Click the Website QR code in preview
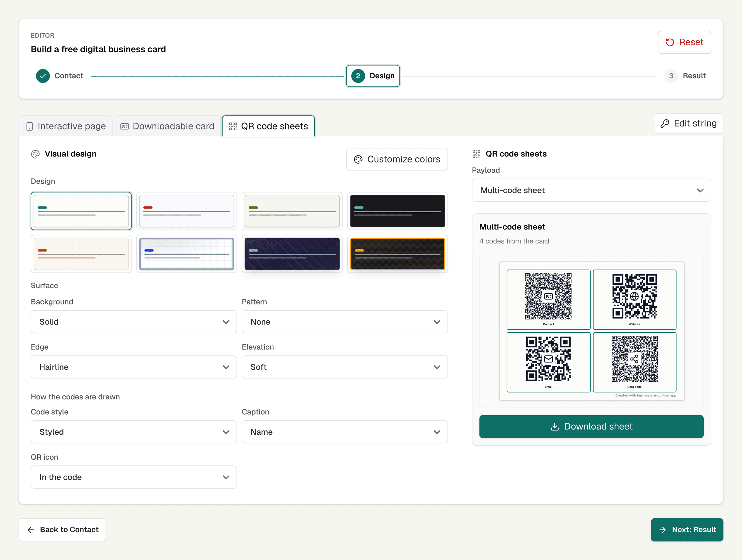742x560 pixels. [x=634, y=296]
